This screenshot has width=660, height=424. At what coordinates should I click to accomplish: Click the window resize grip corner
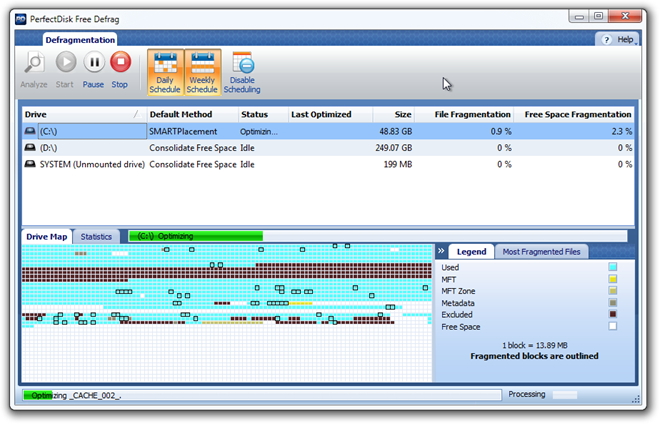coord(636,399)
